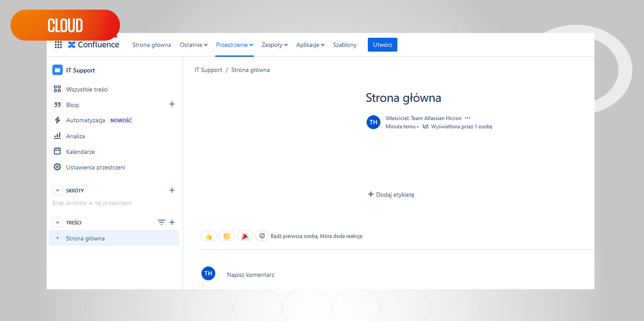
Task: Click the Napisz komentarz comment field
Action: [250, 275]
